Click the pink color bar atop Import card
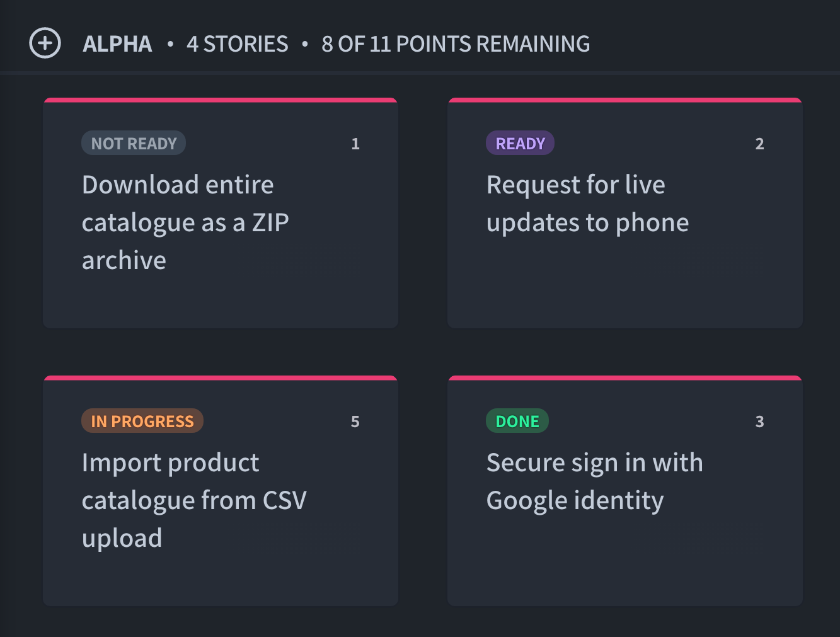 click(x=221, y=378)
